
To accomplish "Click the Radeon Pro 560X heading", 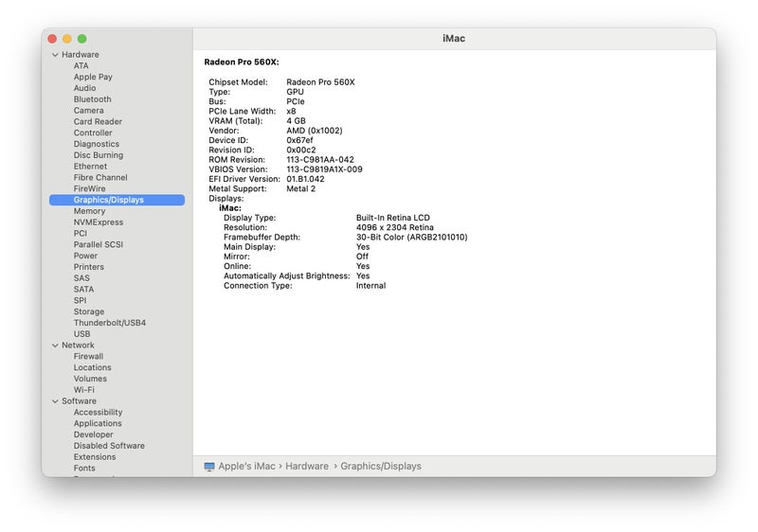I will (242, 62).
